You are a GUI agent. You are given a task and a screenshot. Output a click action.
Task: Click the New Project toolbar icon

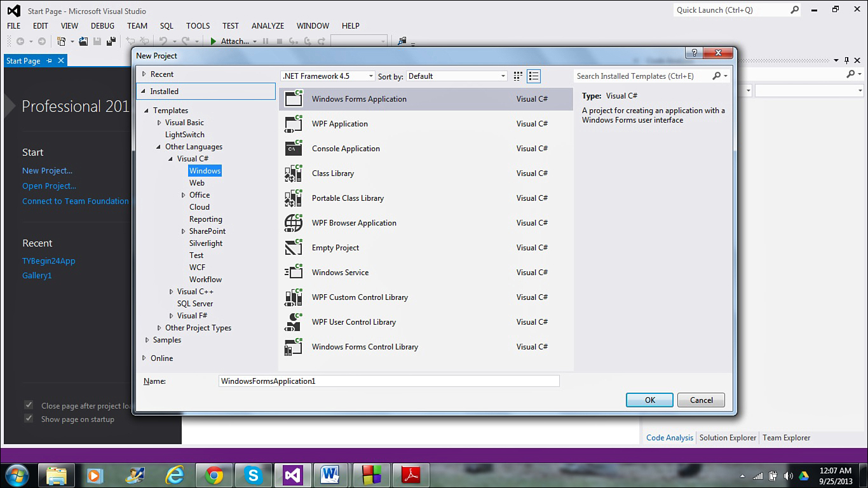coord(62,41)
